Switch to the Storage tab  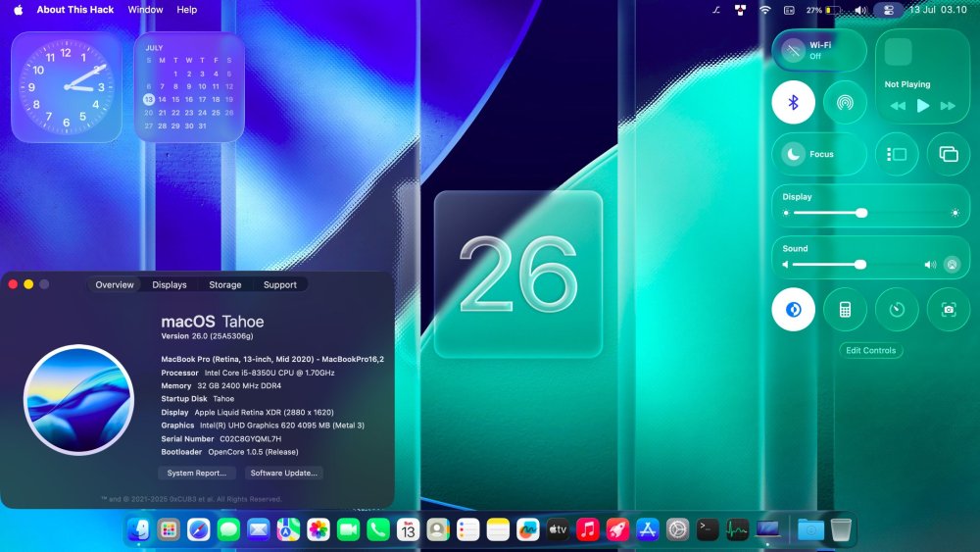tap(225, 284)
